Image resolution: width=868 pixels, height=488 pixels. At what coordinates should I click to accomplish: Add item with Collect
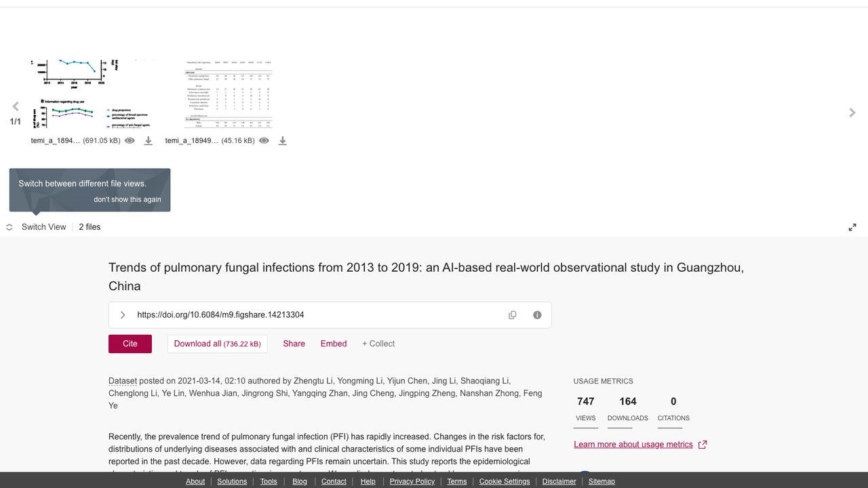[378, 344]
